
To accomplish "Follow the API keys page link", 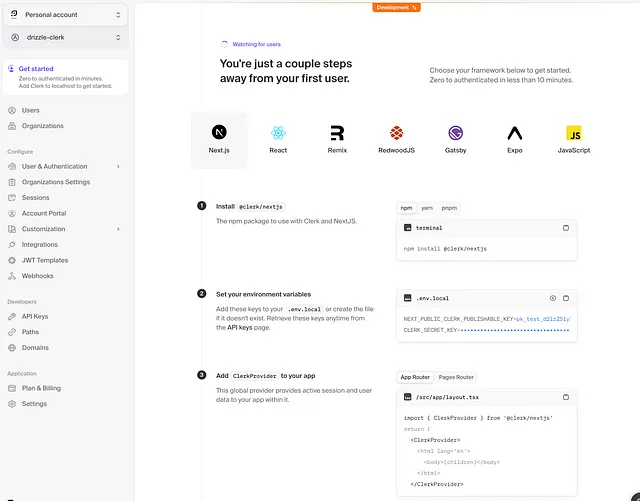I will 240,327.
